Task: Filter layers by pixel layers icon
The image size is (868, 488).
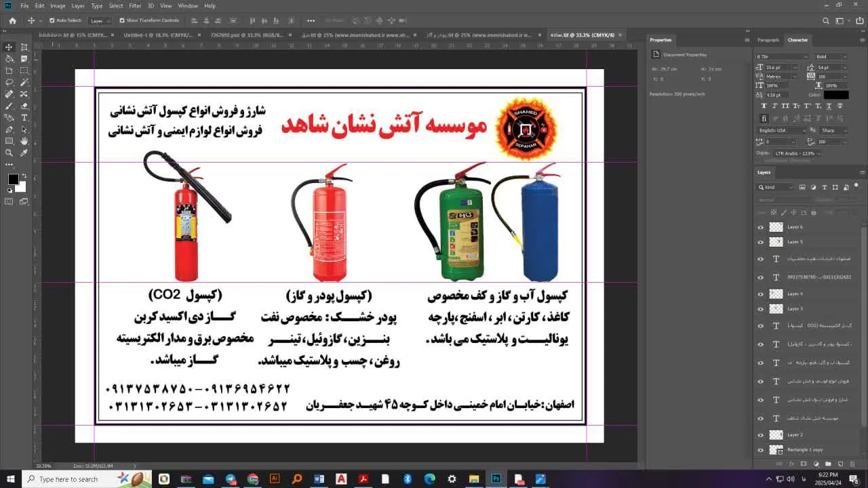Action: [802, 187]
